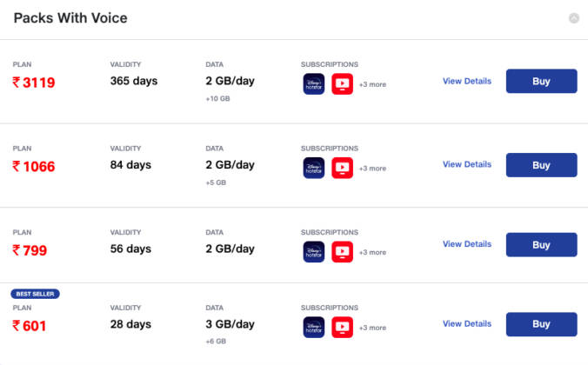Viewport: 588px width, 365px height.
Task: Buy the ₹1066 84-day plan
Action: click(x=541, y=165)
